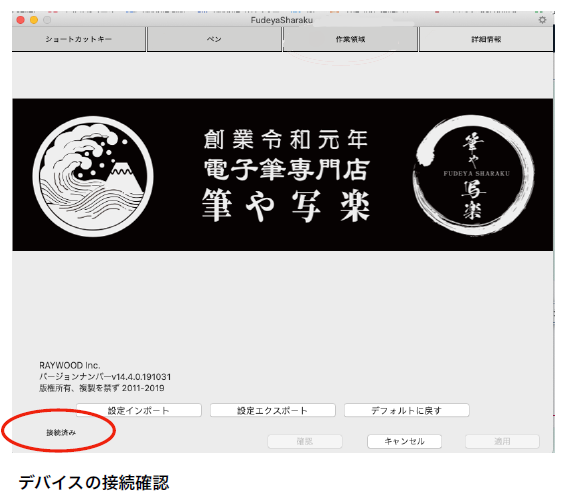
Task: Select the 作業領域 tab
Action: pyautogui.click(x=350, y=39)
